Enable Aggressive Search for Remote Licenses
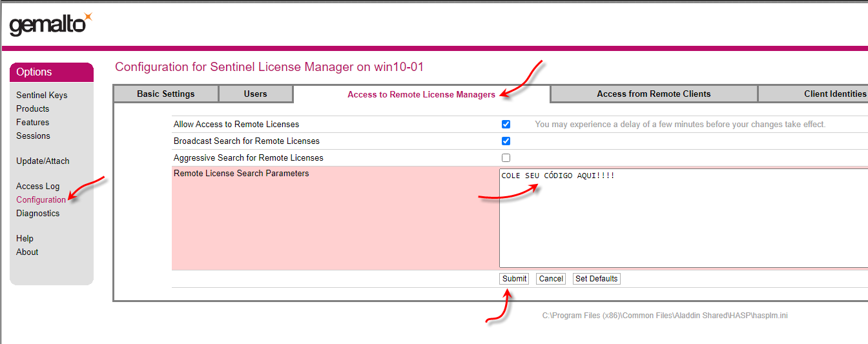The image size is (868, 344). (x=506, y=157)
